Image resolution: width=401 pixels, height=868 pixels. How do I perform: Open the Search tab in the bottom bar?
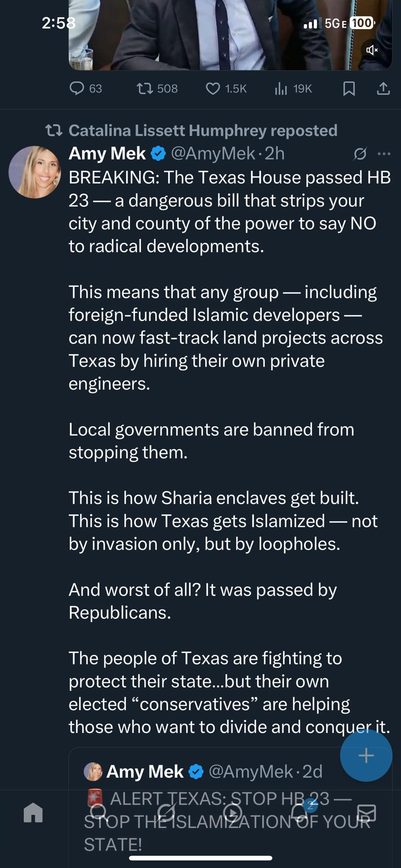coord(99,812)
